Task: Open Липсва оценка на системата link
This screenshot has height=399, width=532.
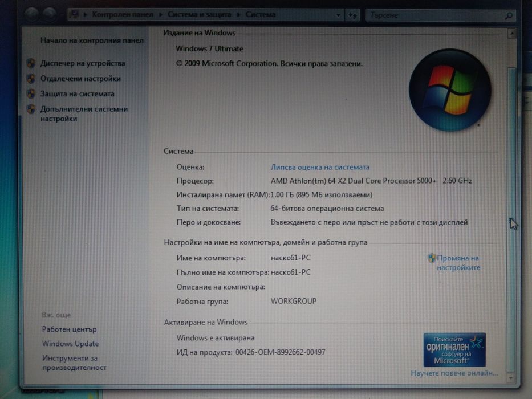Action: 320,167
